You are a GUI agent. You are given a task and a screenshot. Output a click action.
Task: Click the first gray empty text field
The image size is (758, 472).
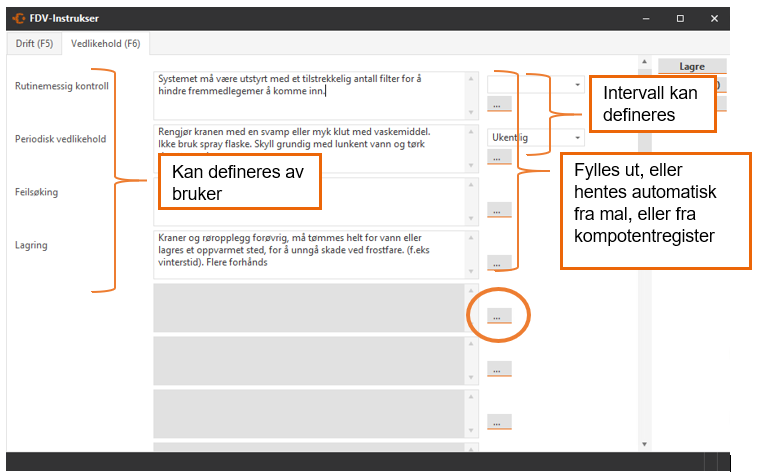point(310,307)
